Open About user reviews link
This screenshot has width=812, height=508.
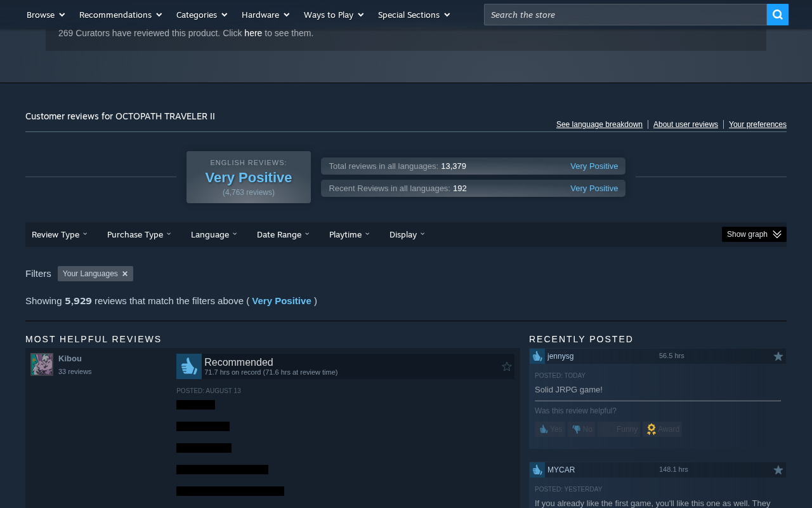coord(686,124)
